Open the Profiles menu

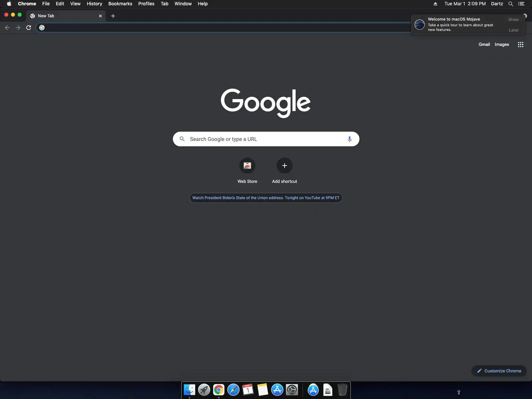[146, 4]
